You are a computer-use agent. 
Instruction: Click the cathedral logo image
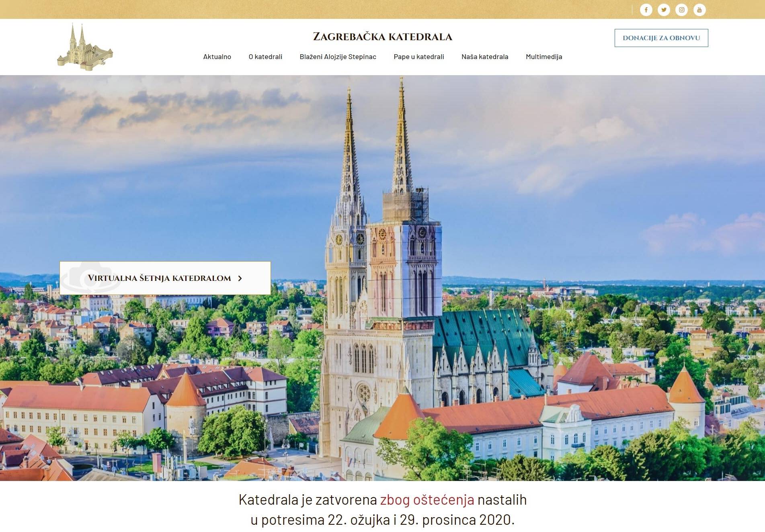coord(85,47)
